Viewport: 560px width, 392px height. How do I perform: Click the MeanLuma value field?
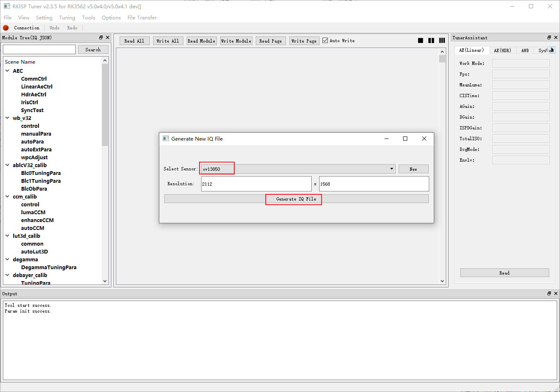pyautogui.click(x=521, y=85)
